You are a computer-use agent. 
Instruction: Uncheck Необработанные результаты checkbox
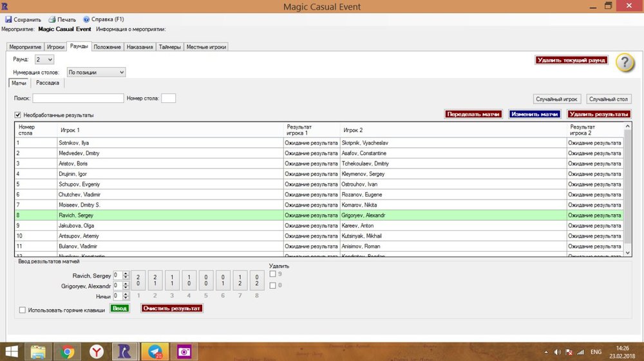(18, 115)
